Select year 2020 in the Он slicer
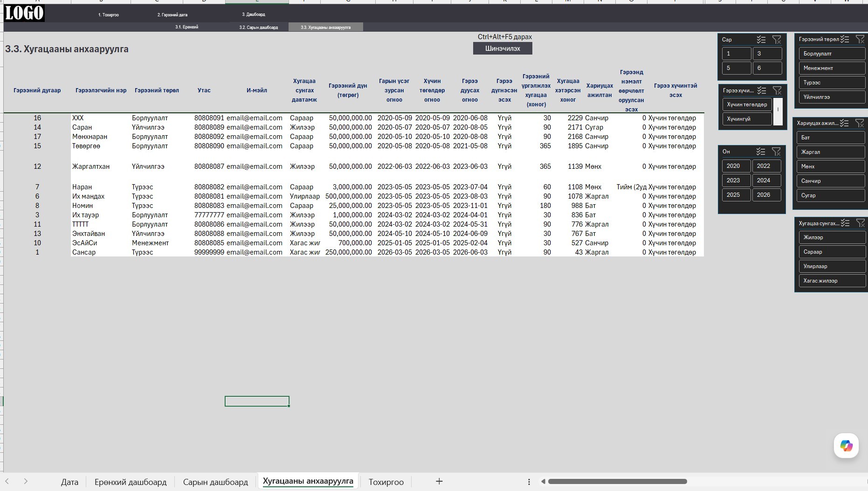Screen dimensions: 868x491 tap(737, 166)
